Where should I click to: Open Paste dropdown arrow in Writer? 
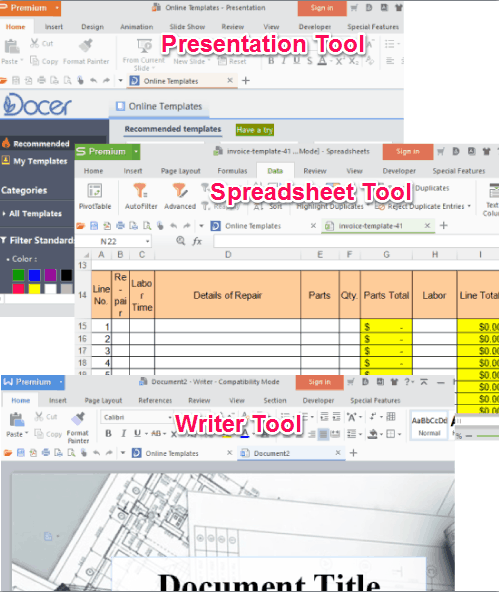26,433
